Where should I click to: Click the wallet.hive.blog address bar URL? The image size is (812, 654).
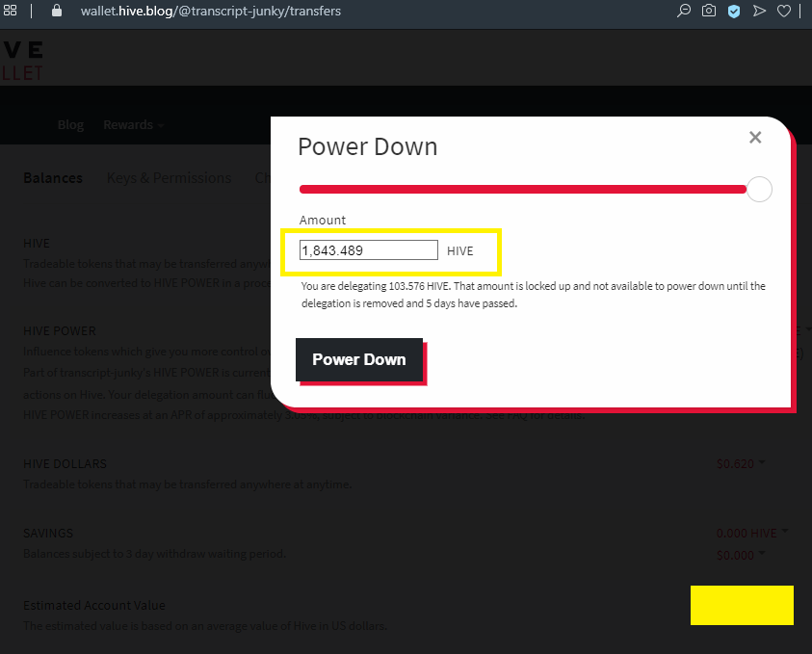click(x=210, y=11)
